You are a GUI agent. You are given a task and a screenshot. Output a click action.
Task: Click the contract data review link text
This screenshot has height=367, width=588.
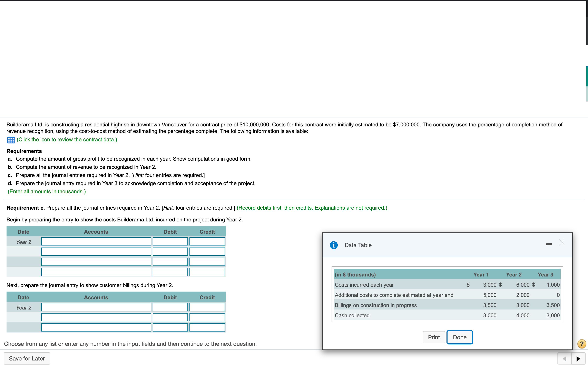pos(67,140)
